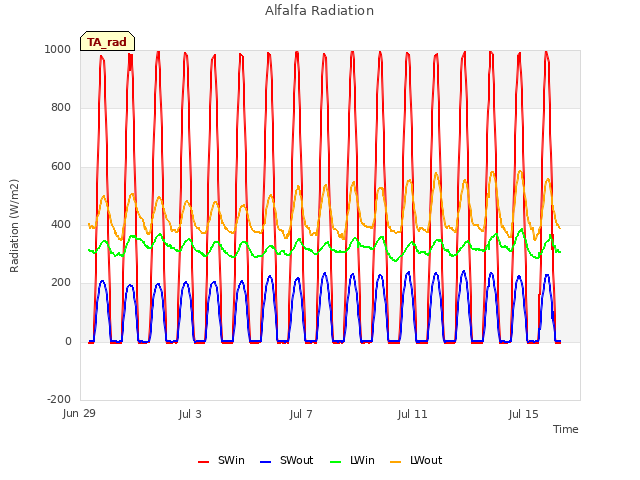Click the Time x-axis label
640x480 pixels.
[x=566, y=429]
